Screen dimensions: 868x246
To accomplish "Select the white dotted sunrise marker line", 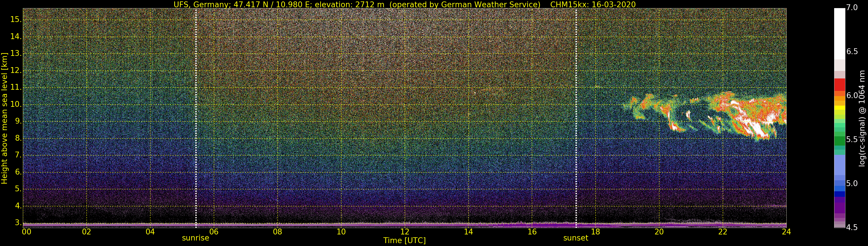I will point(196,118).
